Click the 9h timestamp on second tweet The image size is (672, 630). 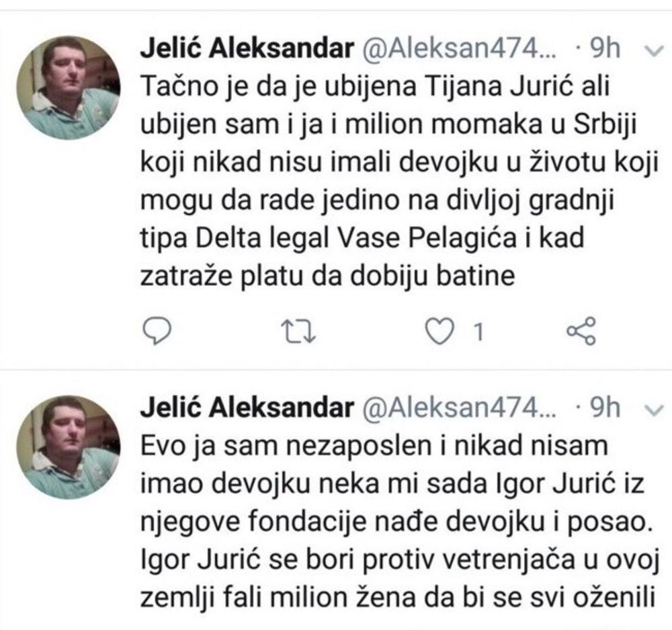[x=608, y=407]
